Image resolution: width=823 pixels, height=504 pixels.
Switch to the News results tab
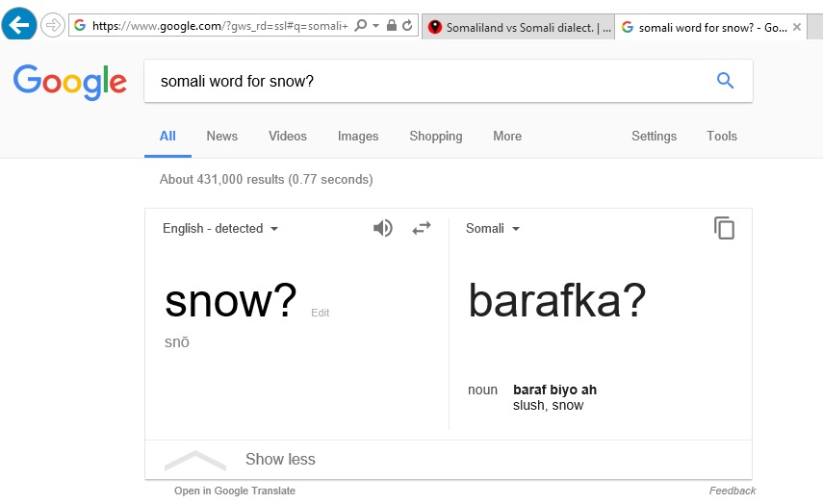222,136
